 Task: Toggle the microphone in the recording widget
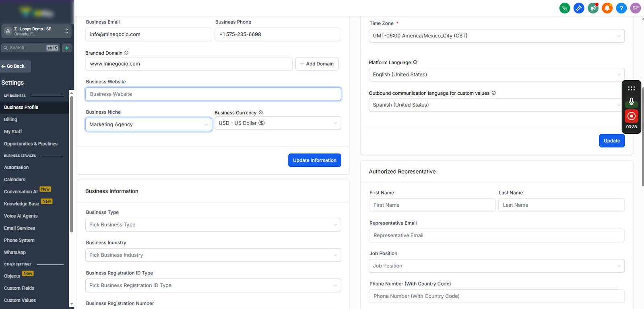632,102
